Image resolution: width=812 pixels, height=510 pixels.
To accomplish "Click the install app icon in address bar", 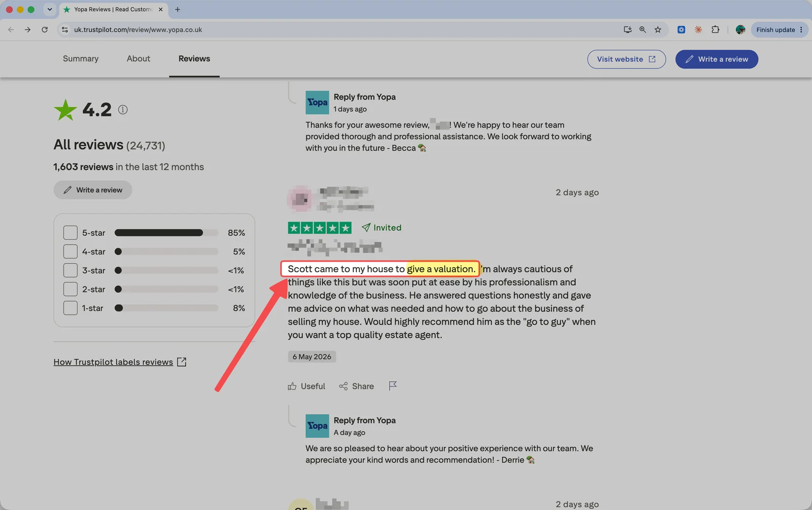I will tap(628, 29).
